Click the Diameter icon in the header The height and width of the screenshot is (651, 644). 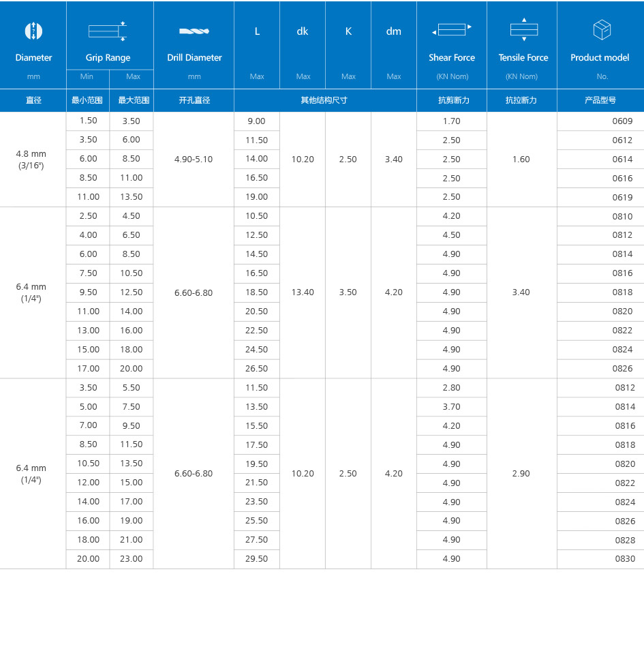[x=33, y=31]
